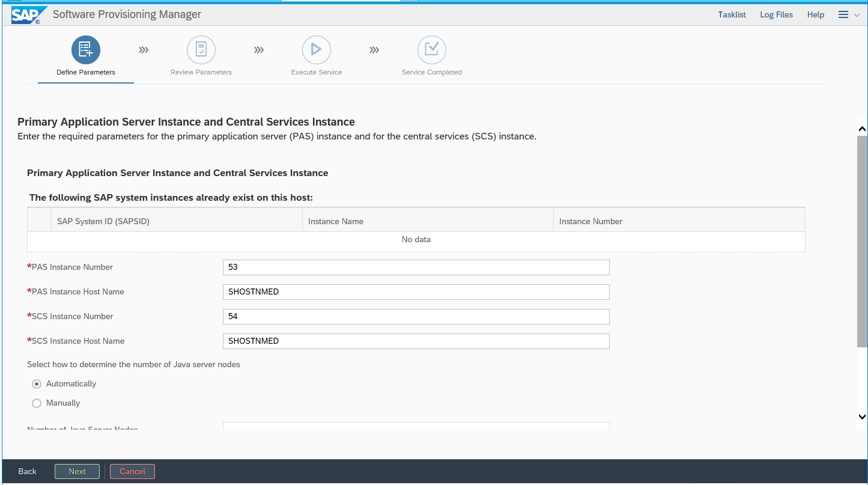The height and width of the screenshot is (485, 868).
Task: Expand the chevron beside the hamburger menu
Action: tap(857, 15)
